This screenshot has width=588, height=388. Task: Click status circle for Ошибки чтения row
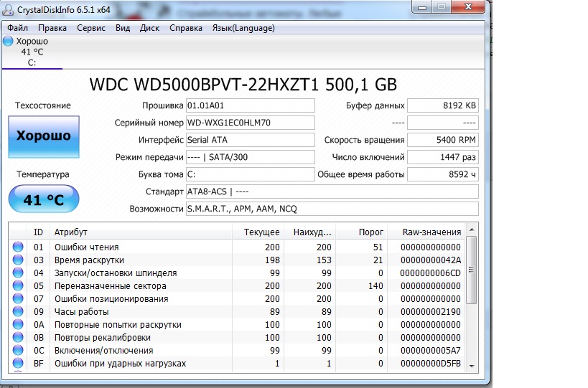[18, 247]
